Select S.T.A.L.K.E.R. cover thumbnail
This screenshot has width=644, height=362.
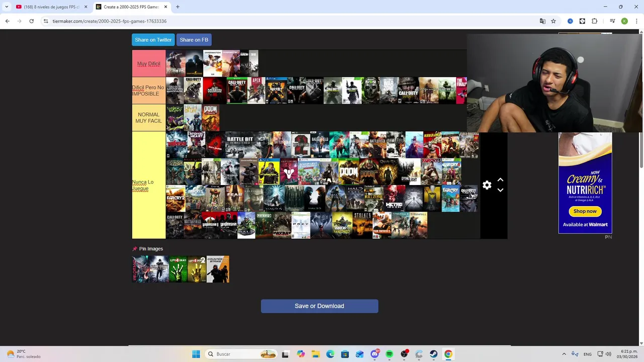click(x=362, y=225)
